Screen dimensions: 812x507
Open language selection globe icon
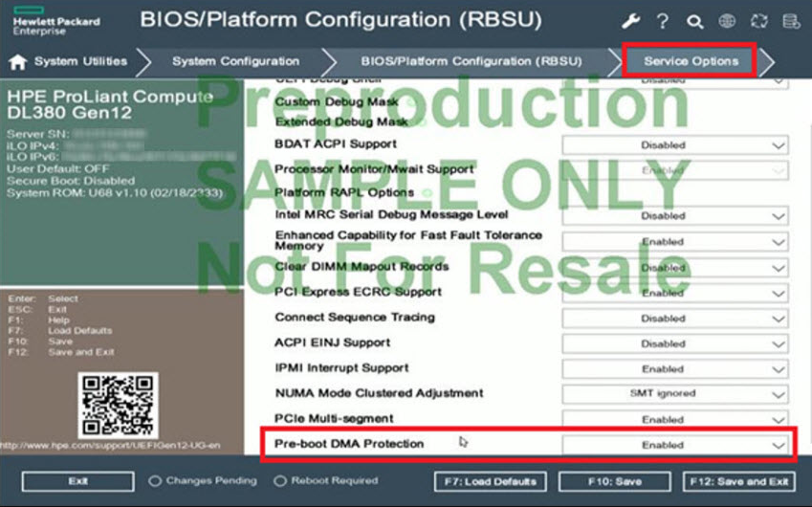(x=727, y=21)
